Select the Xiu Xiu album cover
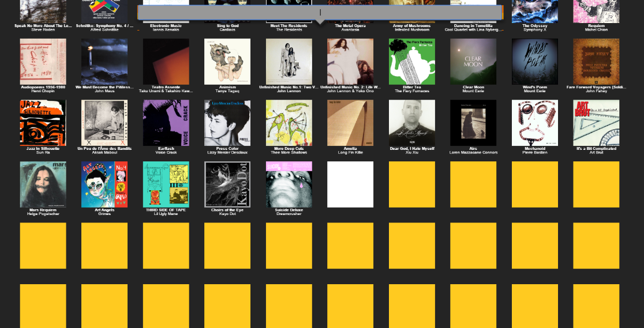Screen dimensions: 644x328 tap(412, 123)
